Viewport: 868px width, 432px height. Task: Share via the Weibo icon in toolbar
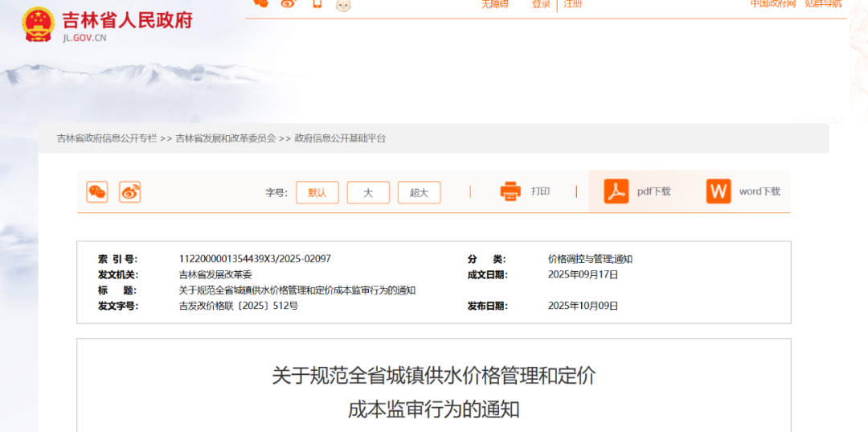129,192
